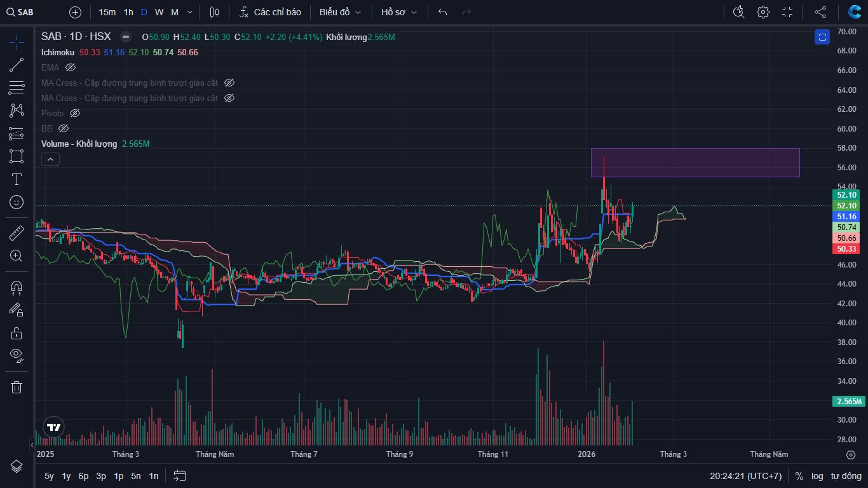Screen dimensions: 868x488
Task: Open the 'Hồ sơ' dropdown
Action: point(399,12)
